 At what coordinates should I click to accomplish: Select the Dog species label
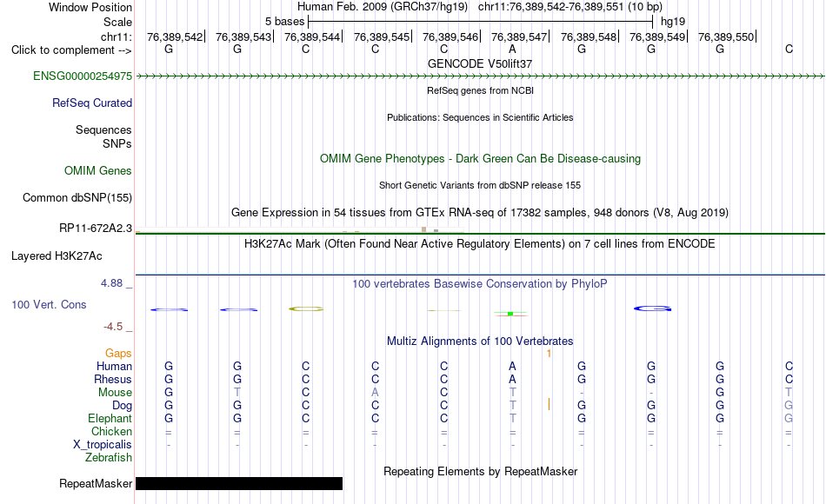click(122, 406)
